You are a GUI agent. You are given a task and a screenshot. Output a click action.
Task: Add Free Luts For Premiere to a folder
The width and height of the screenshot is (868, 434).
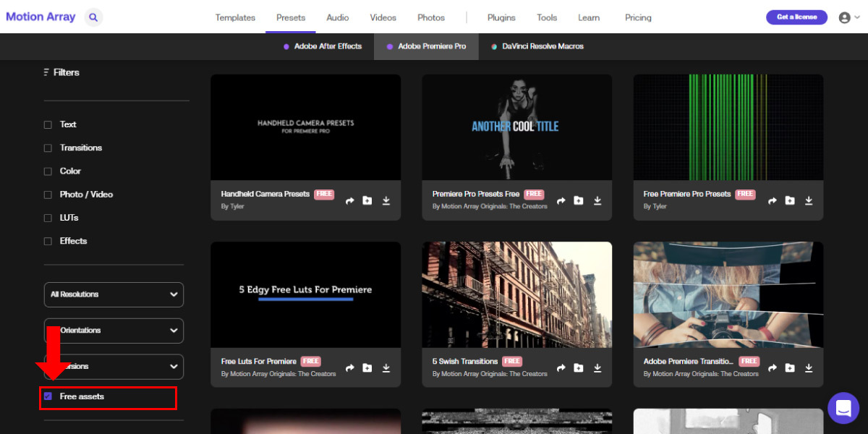pyautogui.click(x=367, y=367)
